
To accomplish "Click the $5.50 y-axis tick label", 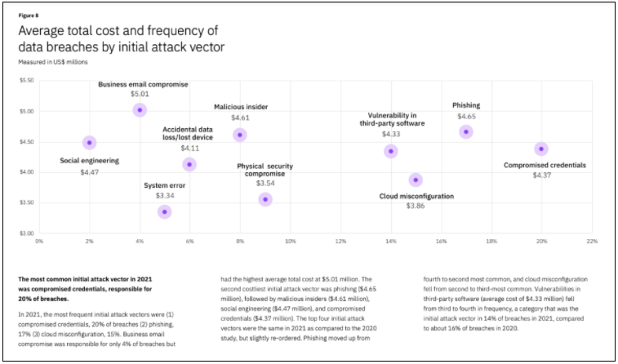I will coord(27,81).
